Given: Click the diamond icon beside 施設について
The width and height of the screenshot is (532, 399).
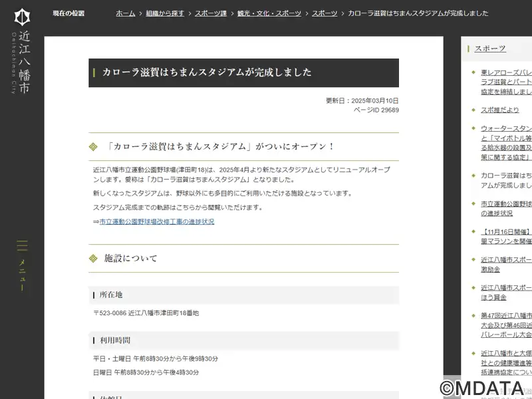Looking at the screenshot, I should point(93,259).
